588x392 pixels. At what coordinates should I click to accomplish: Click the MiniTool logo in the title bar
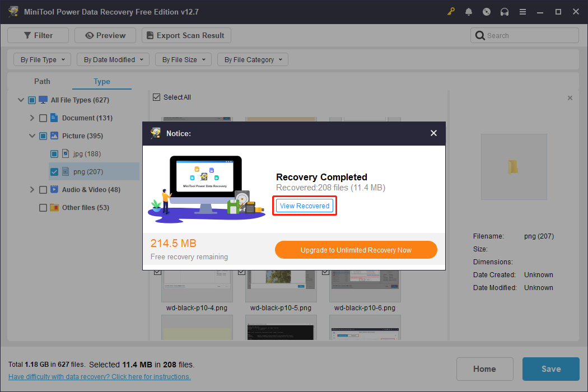[x=12, y=11]
